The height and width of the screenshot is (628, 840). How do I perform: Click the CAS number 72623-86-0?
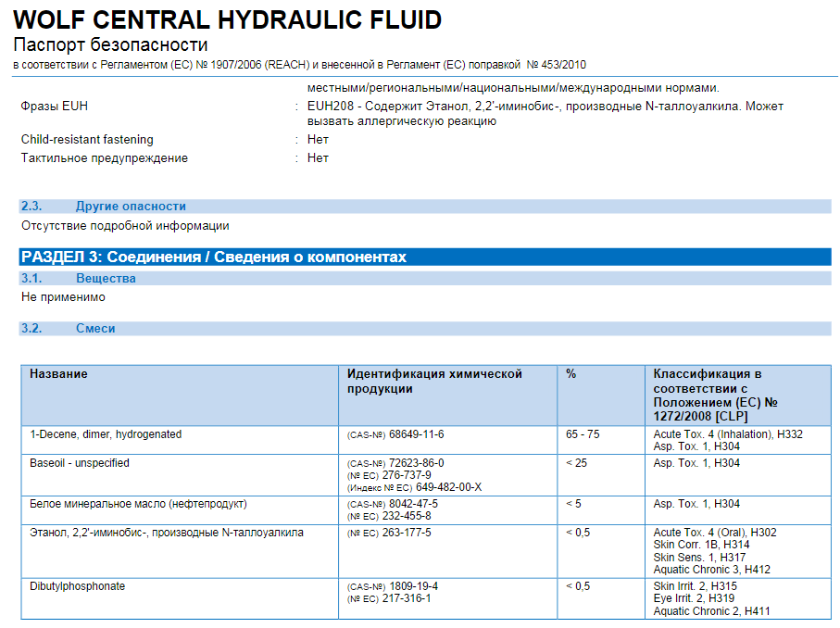(x=416, y=463)
